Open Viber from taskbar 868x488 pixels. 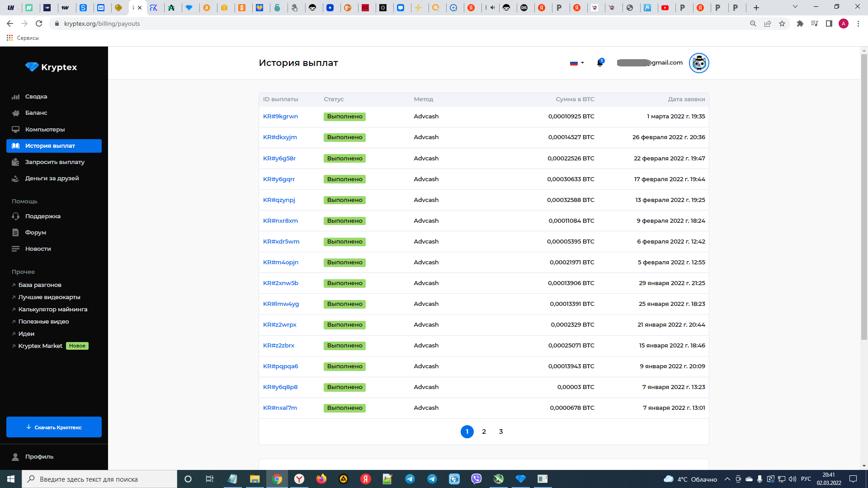point(476,479)
